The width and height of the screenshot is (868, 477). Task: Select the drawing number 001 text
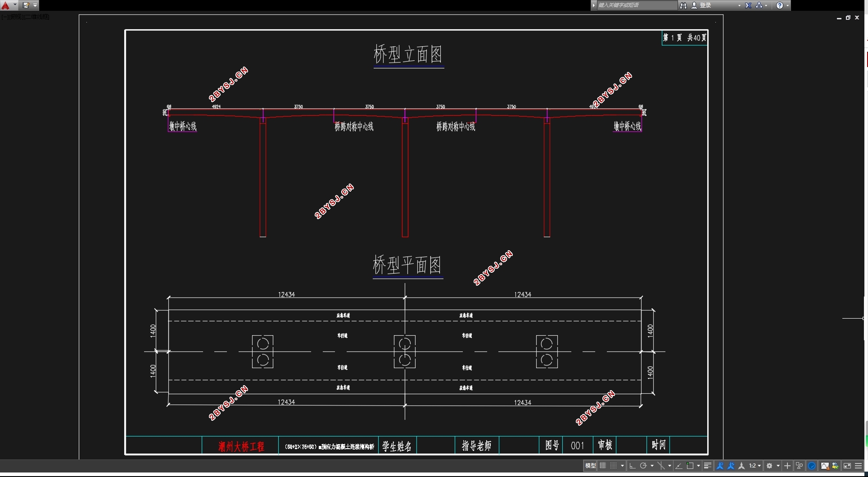[x=578, y=445]
